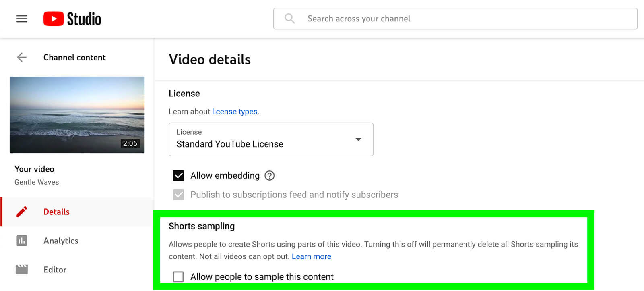Open the Editor section in sidebar
The image size is (644, 291).
pyautogui.click(x=55, y=270)
